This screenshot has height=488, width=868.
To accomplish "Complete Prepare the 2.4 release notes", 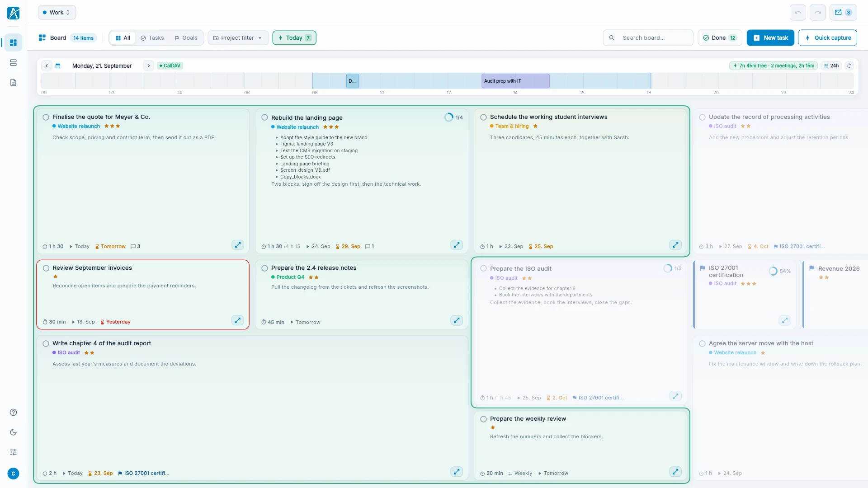I will click(x=264, y=268).
